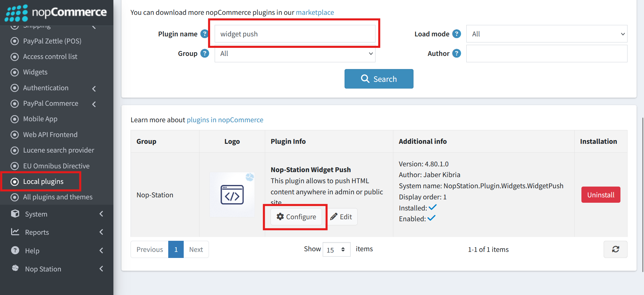This screenshot has height=295, width=644.
Task: Click the PayPal Commerce bullet icon
Action: (x=14, y=103)
